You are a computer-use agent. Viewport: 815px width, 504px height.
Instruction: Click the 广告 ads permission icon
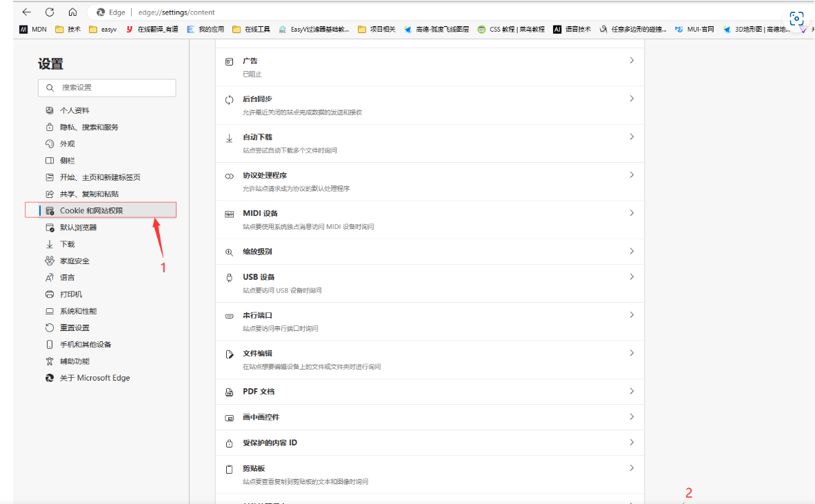pyautogui.click(x=229, y=61)
